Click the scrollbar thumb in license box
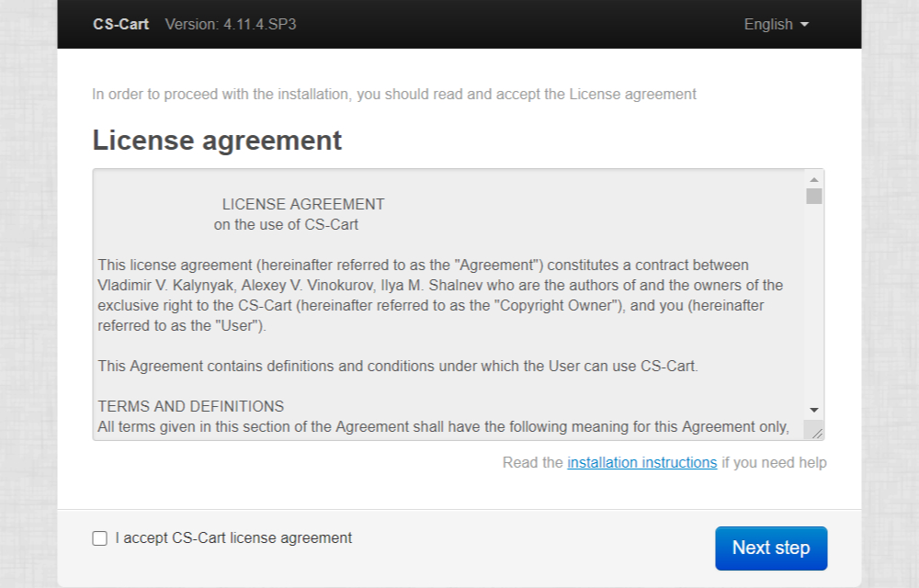 pyautogui.click(x=813, y=197)
